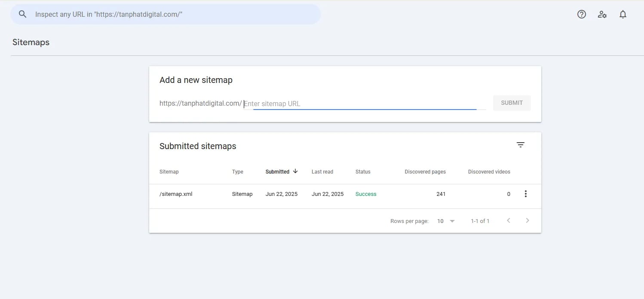The image size is (644, 299).
Task: Click the user permissions icon
Action: [x=602, y=14]
